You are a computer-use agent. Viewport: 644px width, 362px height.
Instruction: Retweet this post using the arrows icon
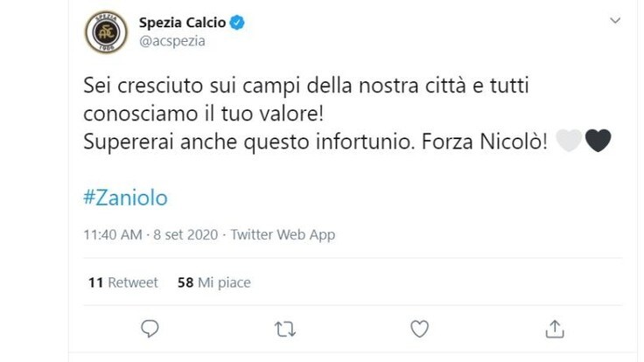pyautogui.click(x=285, y=329)
